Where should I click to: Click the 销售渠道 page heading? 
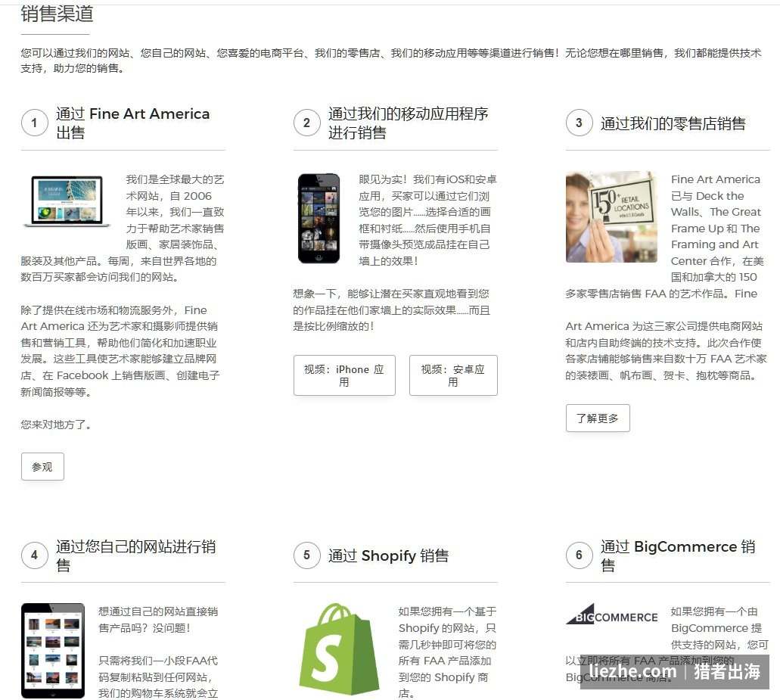57,13
